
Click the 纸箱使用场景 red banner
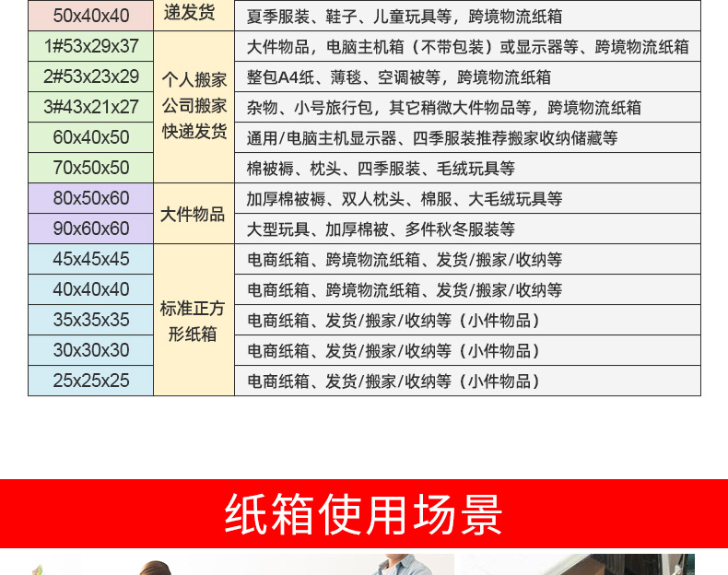364,514
